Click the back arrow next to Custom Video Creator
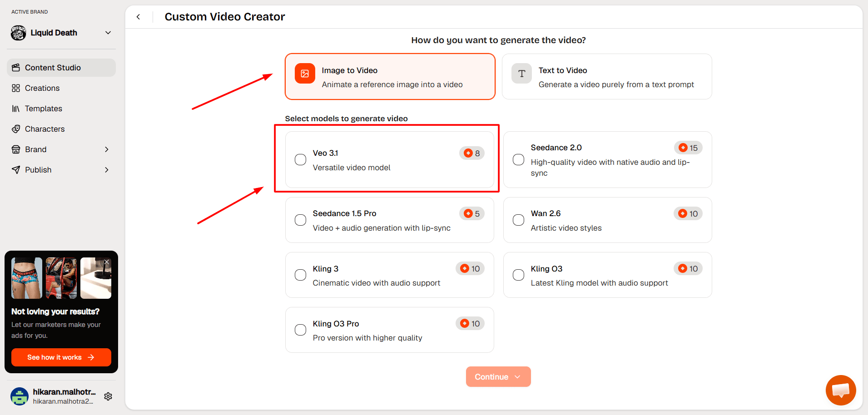This screenshot has width=868, height=415. point(138,17)
